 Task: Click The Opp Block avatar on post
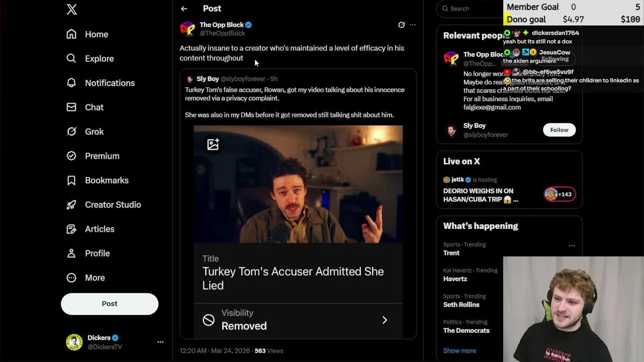[x=188, y=29]
